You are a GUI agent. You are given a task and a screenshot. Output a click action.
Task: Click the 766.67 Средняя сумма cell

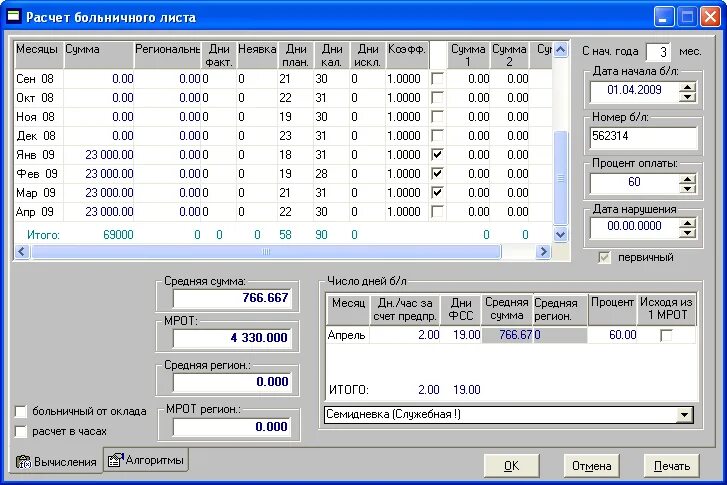point(507,335)
